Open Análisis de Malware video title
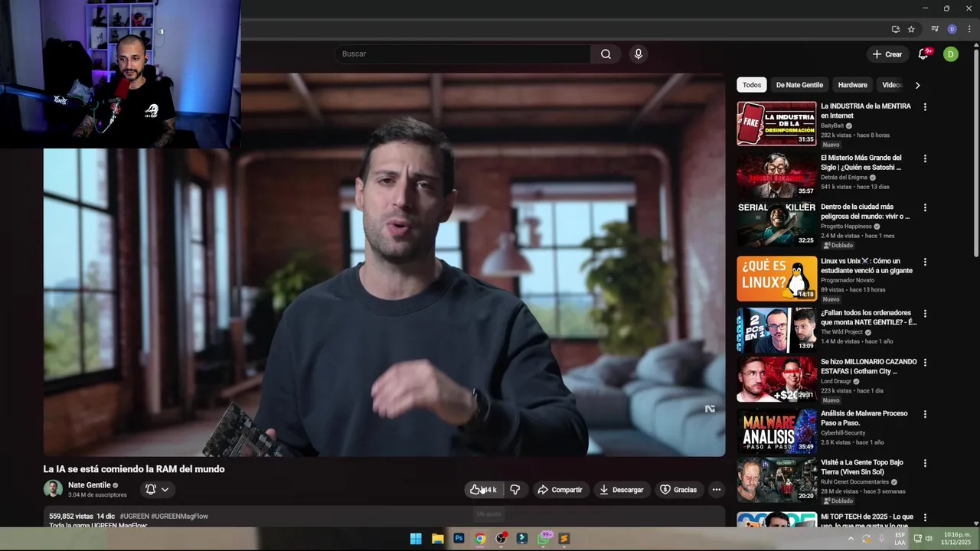Screen dimensions: 980x551 point(864,418)
